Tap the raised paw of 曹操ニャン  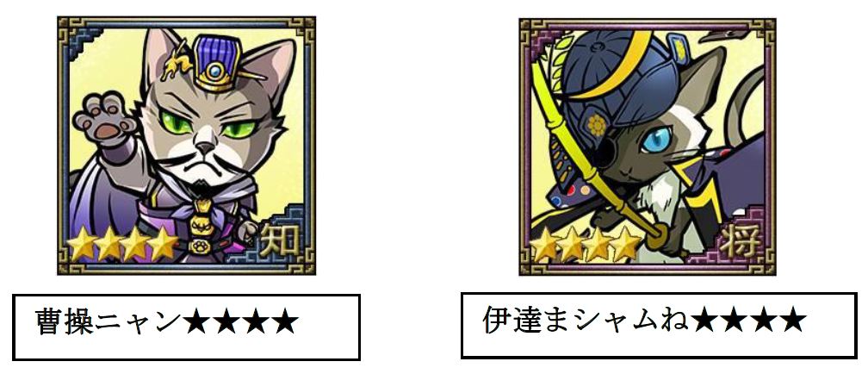(x=104, y=119)
